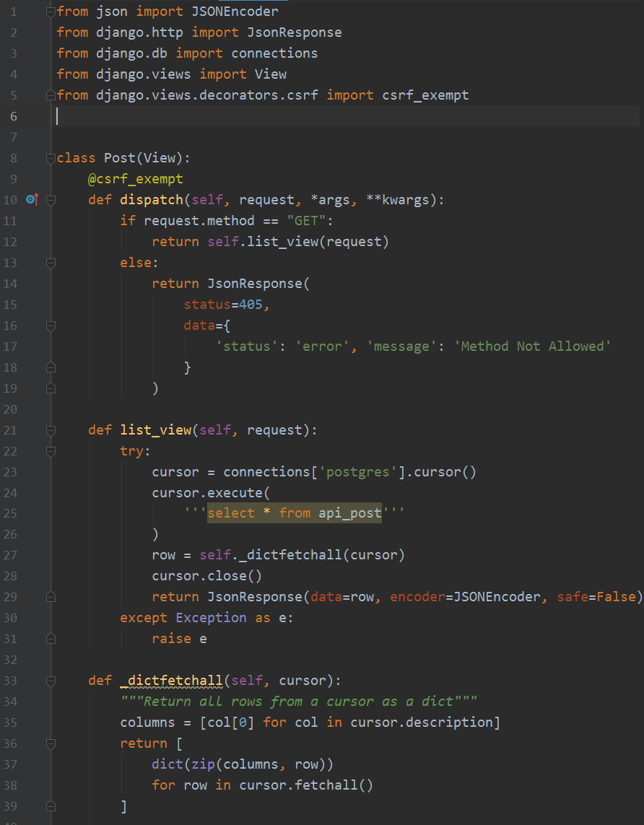Collapse the _dictfetchall method
This screenshot has width=644, height=825.
pyautogui.click(x=51, y=681)
